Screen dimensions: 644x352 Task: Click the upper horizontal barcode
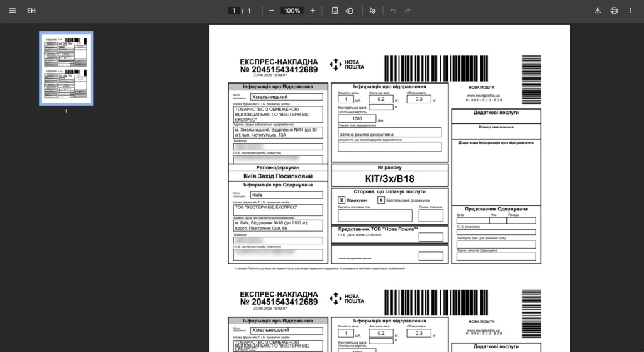point(436,69)
